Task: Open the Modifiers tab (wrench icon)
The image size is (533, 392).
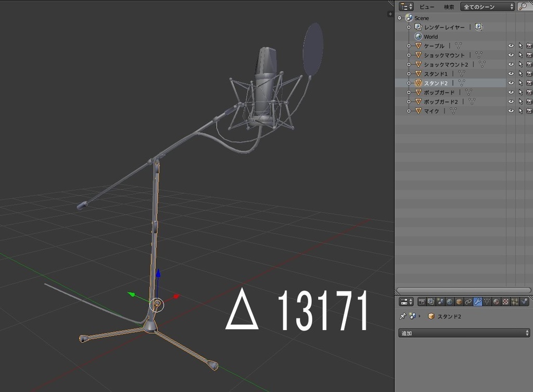Action: coord(477,302)
